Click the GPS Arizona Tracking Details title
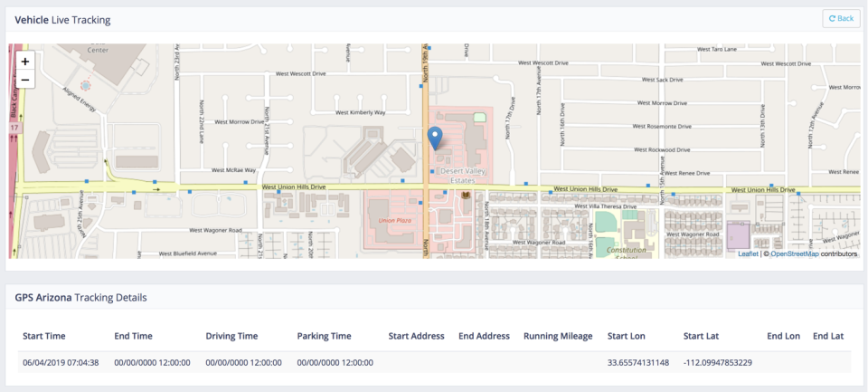868x392 pixels. 80,297
